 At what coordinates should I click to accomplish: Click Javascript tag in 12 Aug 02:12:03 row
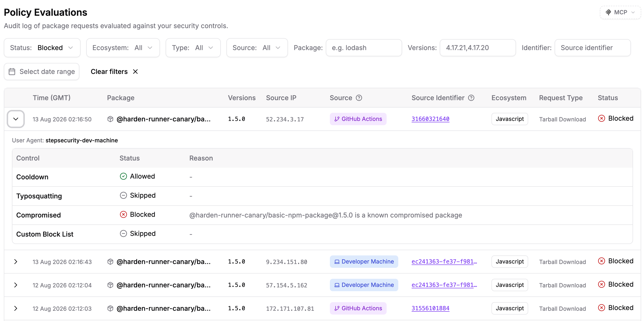click(x=510, y=308)
